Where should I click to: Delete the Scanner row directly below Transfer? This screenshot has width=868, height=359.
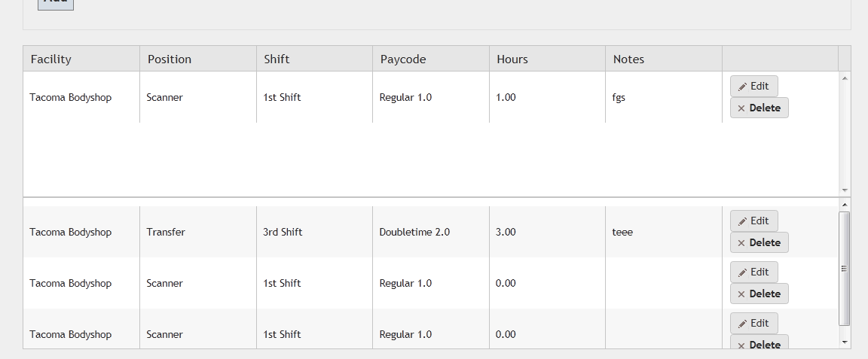click(759, 294)
